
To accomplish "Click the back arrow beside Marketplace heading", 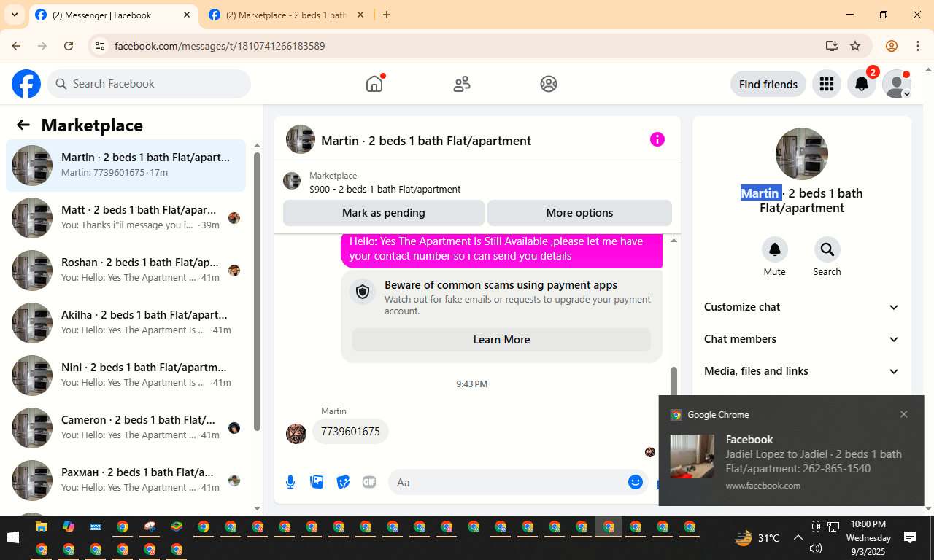I will 23,125.
